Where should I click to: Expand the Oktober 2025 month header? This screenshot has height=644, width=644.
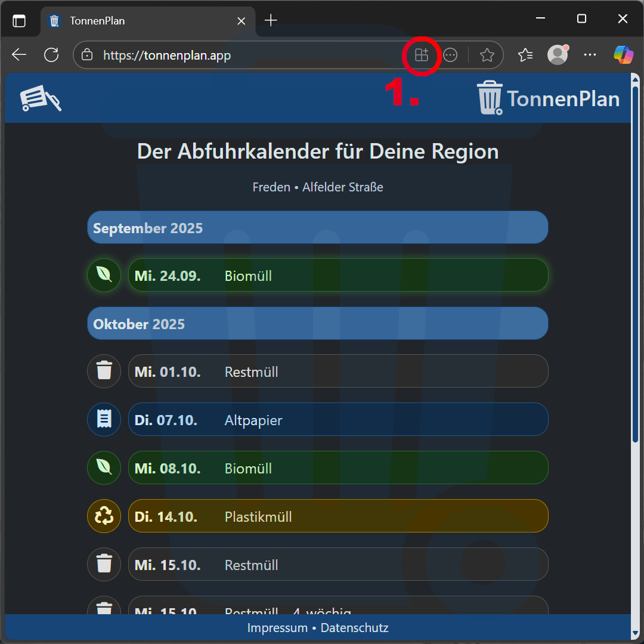[317, 324]
